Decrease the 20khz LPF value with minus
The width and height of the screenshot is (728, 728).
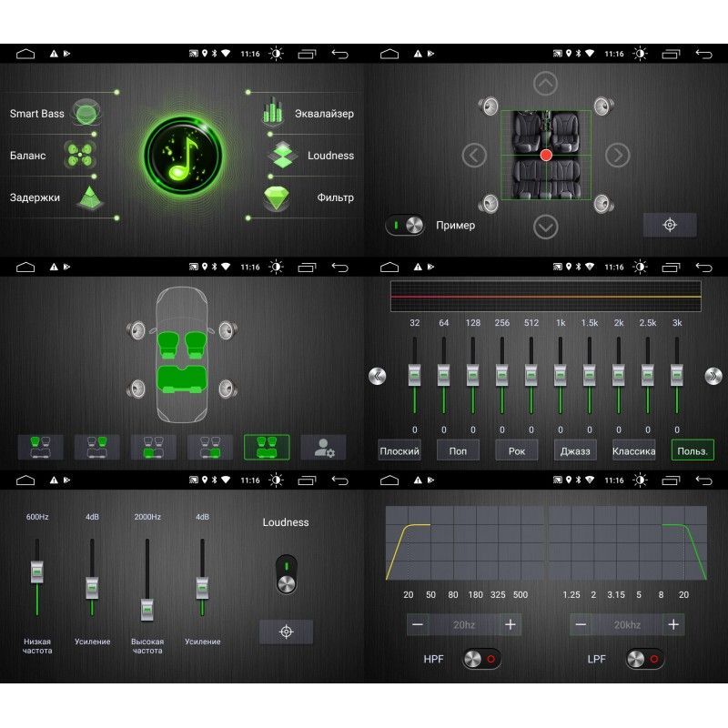pyautogui.click(x=581, y=624)
